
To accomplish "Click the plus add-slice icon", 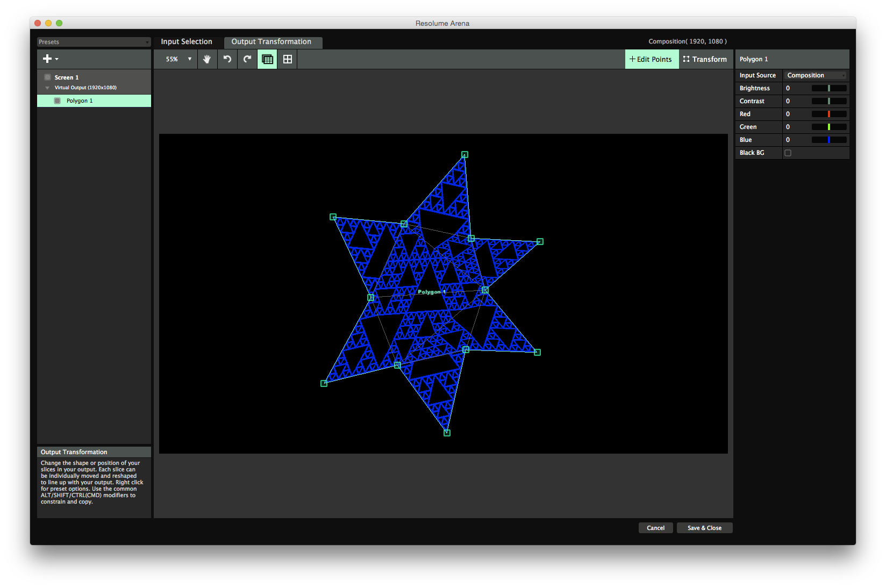I will (48, 59).
